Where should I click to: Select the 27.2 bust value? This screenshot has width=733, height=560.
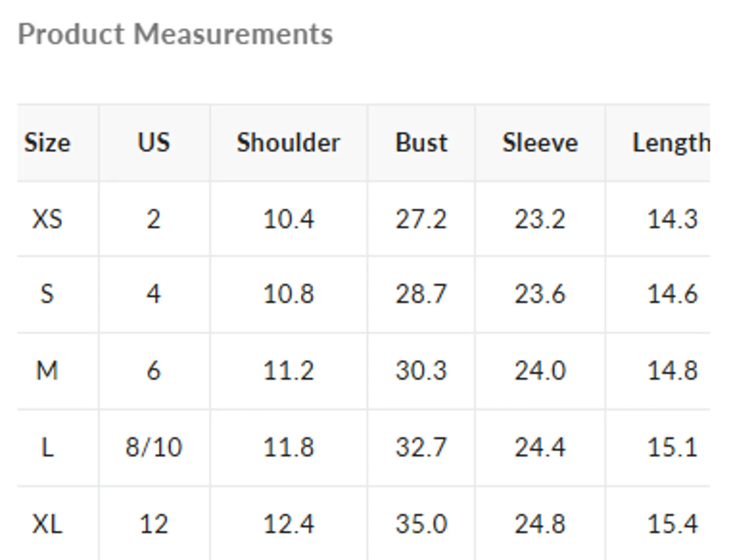point(421,219)
